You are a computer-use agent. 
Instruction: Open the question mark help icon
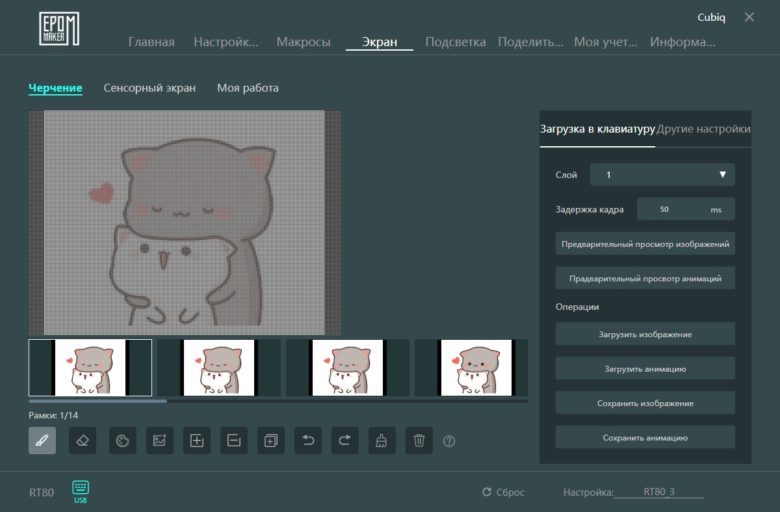click(449, 441)
